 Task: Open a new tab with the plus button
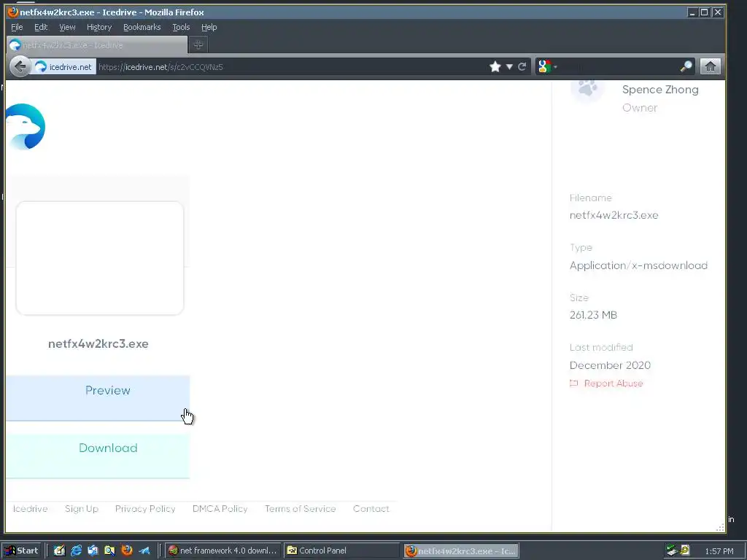198,44
